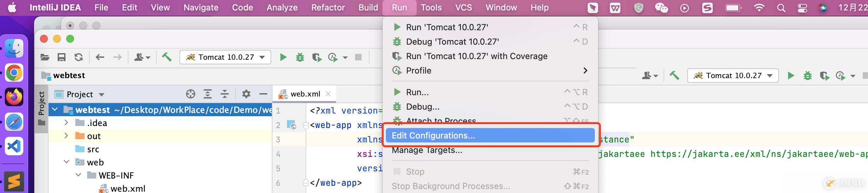Click the Open folder toolbar icon
This screenshot has width=868, height=193.
click(45, 57)
